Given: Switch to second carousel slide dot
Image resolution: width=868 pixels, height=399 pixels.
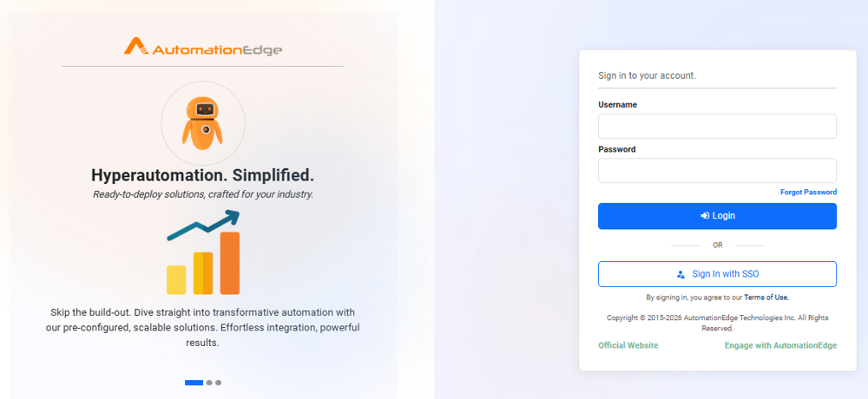Looking at the screenshot, I should point(209,383).
